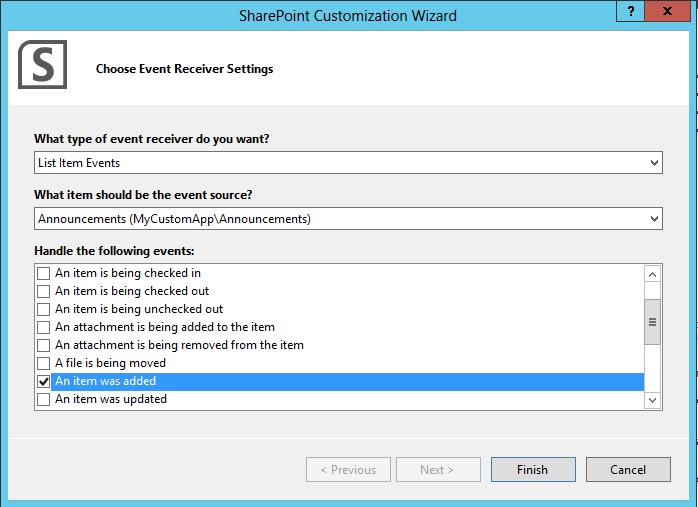Click 'What type of event receiver' label
This screenshot has height=507, width=698.
pos(152,138)
